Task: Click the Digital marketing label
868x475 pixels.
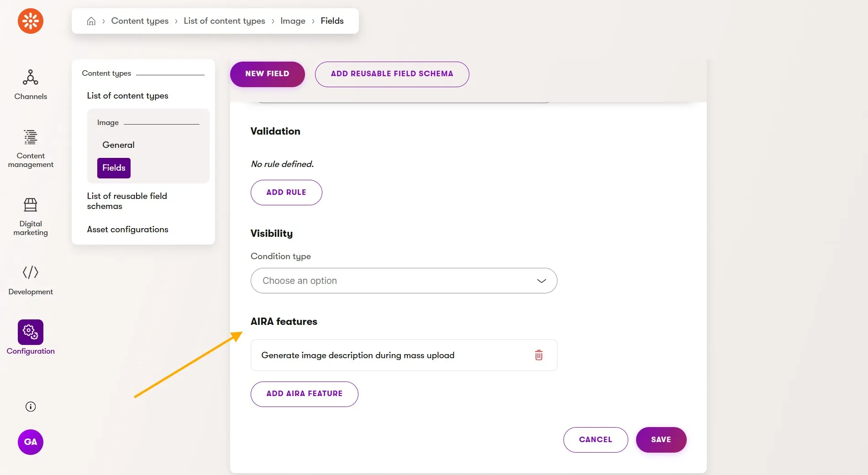Action: click(x=31, y=228)
